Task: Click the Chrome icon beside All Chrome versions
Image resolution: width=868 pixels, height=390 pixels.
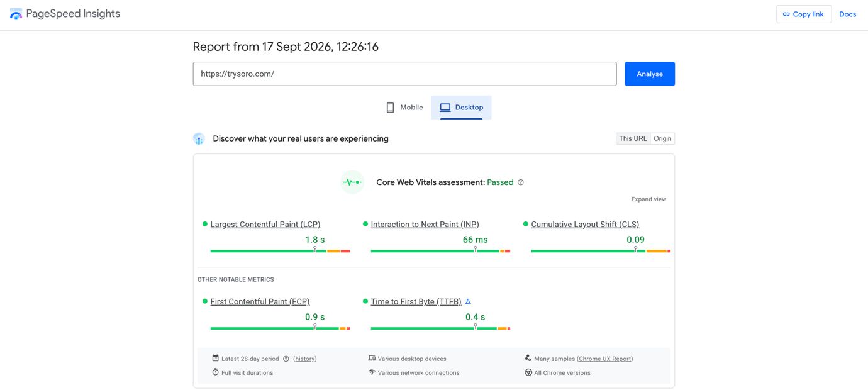Action: pos(528,372)
